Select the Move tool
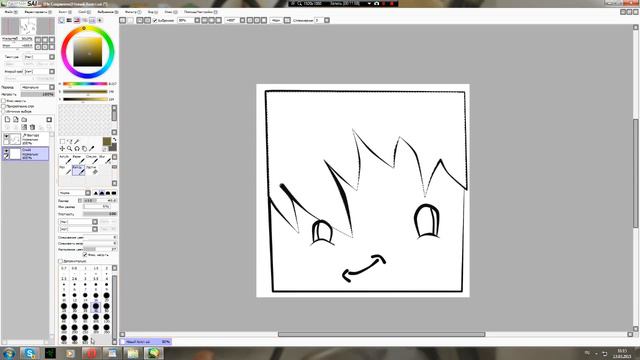Viewport: 640px width, 360px height. tap(62, 149)
